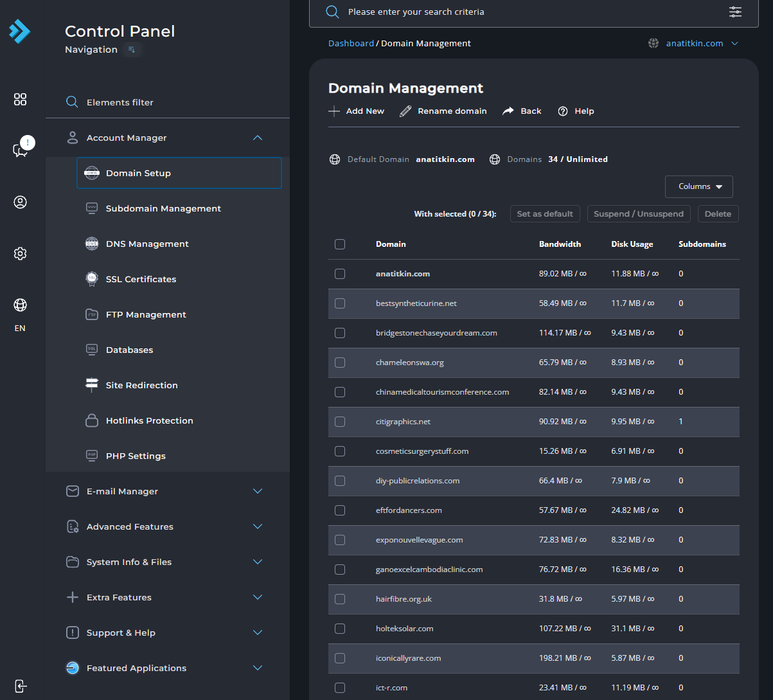Expand the E-mail Manager section
773x700 pixels.
click(167, 491)
